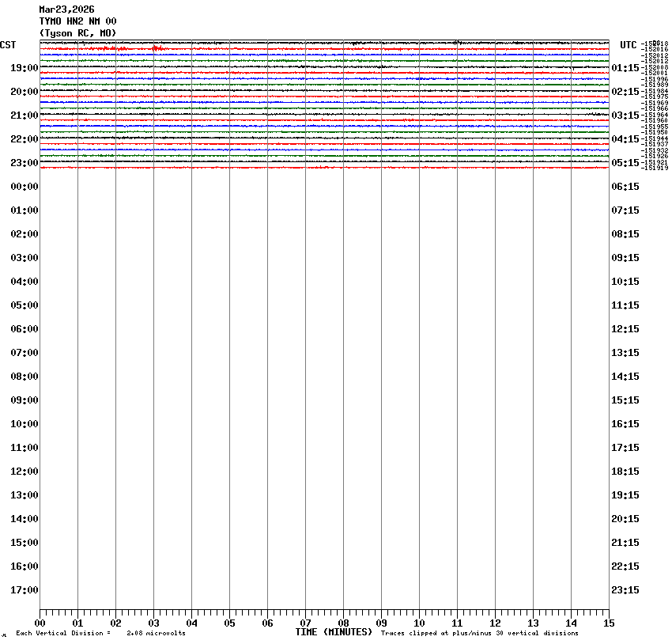Click the Mar23,2026 date header

(x=66, y=9)
